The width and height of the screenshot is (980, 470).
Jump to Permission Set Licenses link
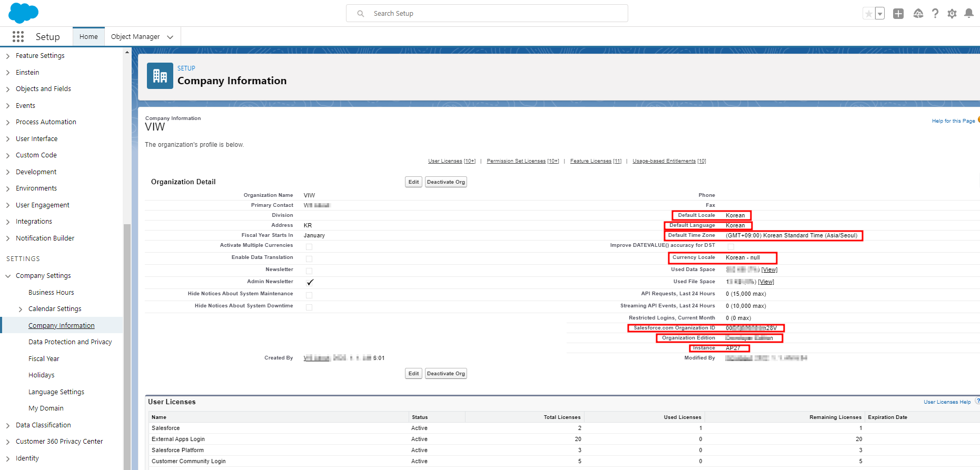(523, 161)
